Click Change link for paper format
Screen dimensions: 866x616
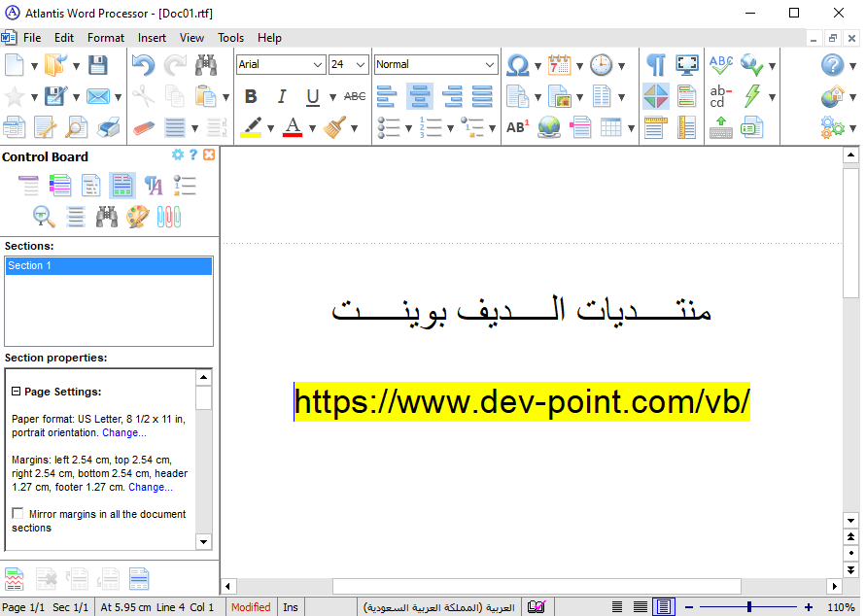tap(124, 432)
